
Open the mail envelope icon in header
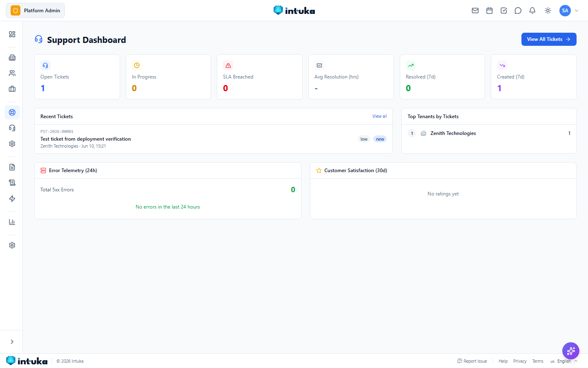[475, 11]
